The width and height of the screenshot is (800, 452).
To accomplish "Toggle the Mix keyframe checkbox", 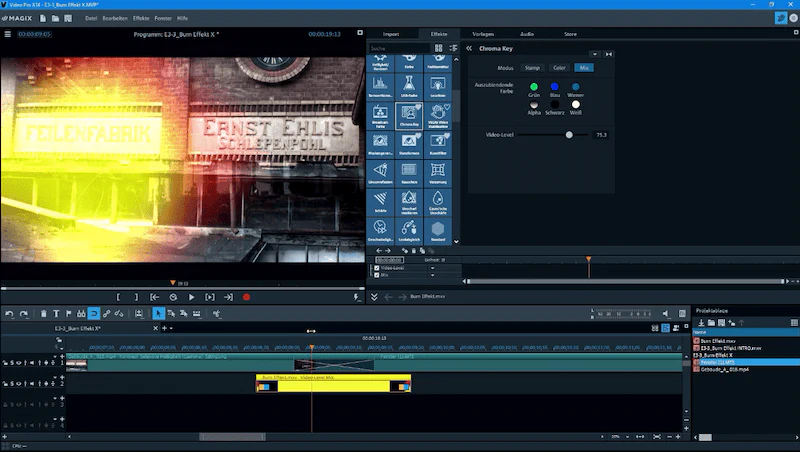I will (377, 275).
